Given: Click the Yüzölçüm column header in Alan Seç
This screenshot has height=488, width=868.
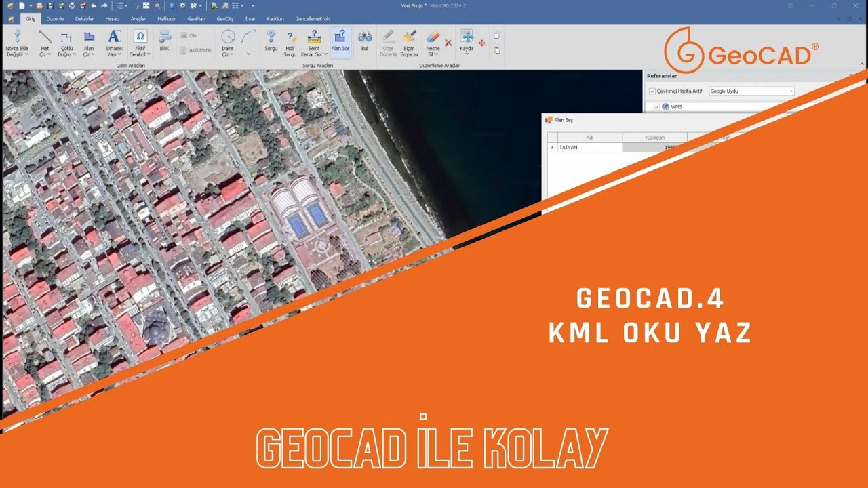Looking at the screenshot, I should click(x=654, y=138).
